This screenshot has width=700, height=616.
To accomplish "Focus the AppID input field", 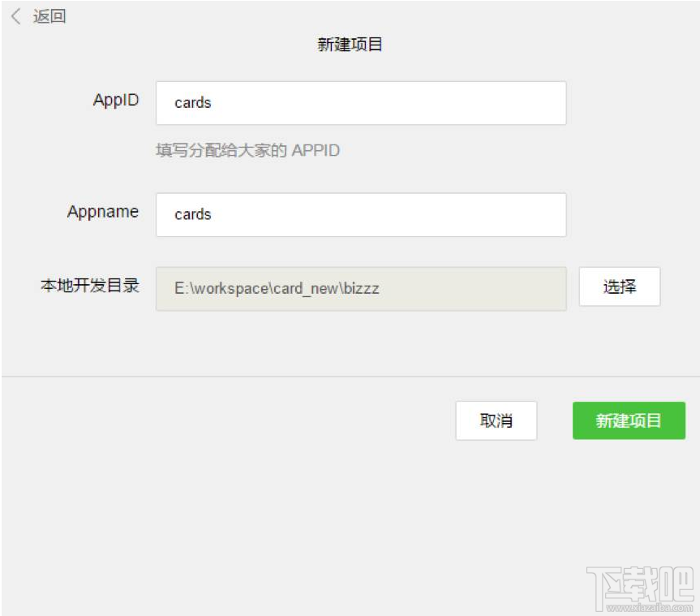I will pos(361,103).
